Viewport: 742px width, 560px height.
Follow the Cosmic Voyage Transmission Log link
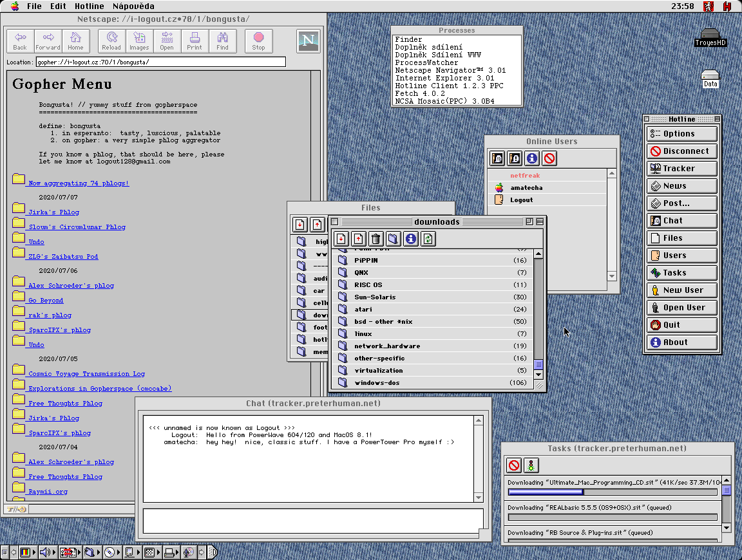pos(86,374)
